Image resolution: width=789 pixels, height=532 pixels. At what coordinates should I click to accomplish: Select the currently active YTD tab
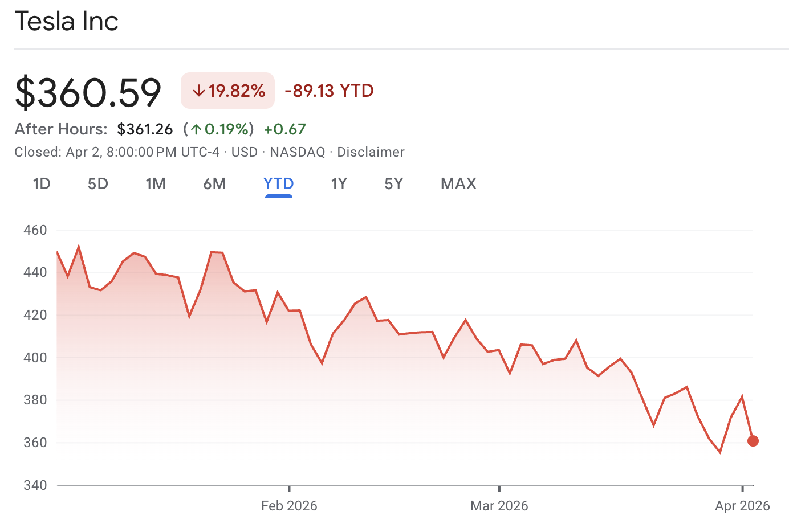[278, 183]
